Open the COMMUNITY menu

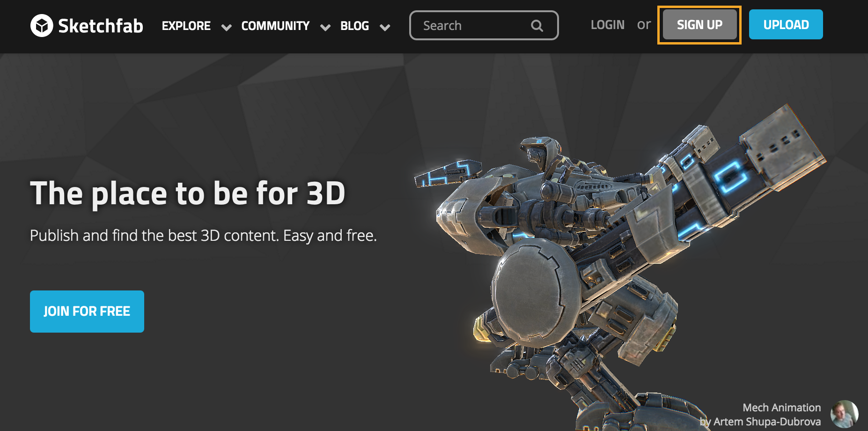click(x=275, y=26)
